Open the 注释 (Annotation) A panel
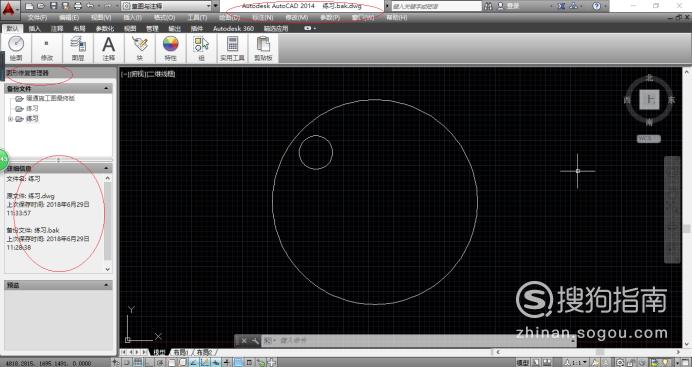The width and height of the screenshot is (692, 367). tap(109, 48)
